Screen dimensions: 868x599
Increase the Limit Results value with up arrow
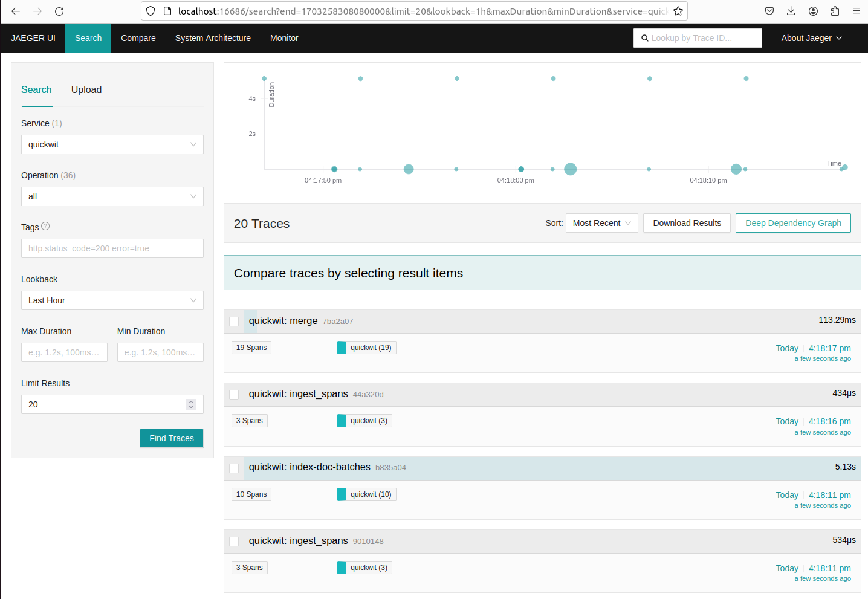[191, 401]
